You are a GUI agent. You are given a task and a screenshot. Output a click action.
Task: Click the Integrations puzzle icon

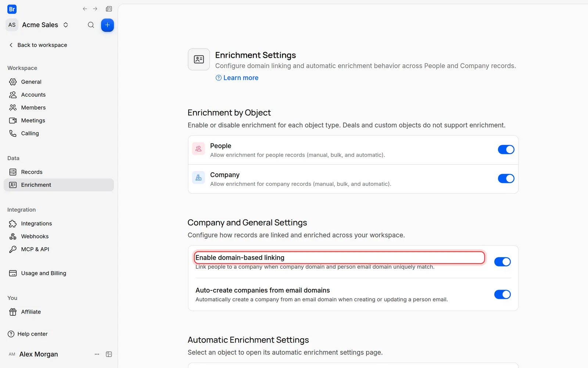[13, 223]
